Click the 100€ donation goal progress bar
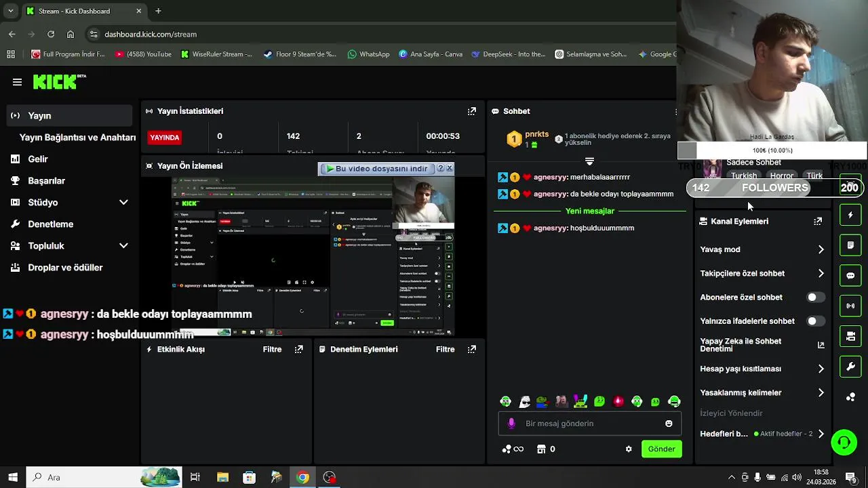The height and width of the screenshot is (488, 868). point(772,150)
